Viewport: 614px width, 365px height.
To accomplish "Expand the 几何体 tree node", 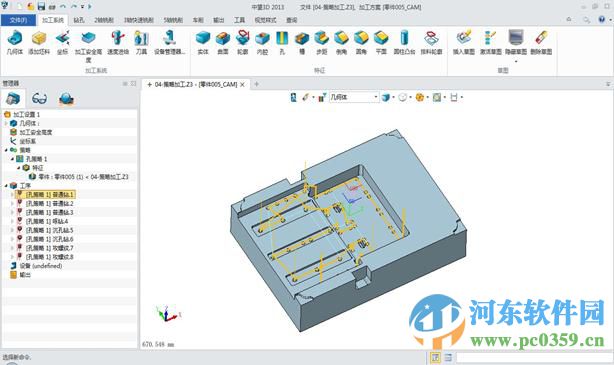I will (7, 123).
